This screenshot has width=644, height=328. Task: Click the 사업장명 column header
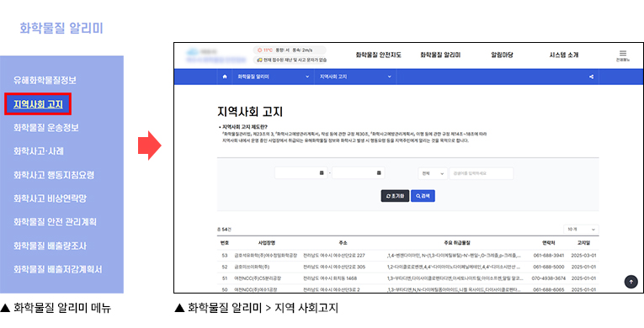[x=267, y=243]
